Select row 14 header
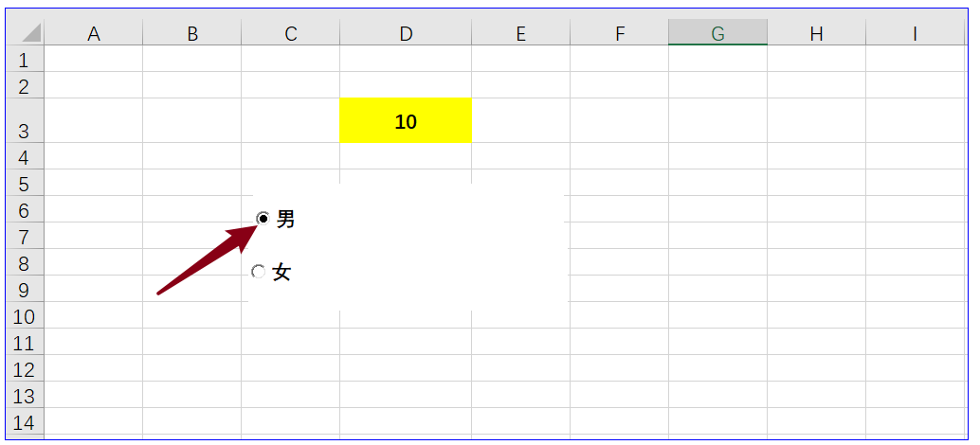This screenshot has width=980, height=445. point(27,421)
